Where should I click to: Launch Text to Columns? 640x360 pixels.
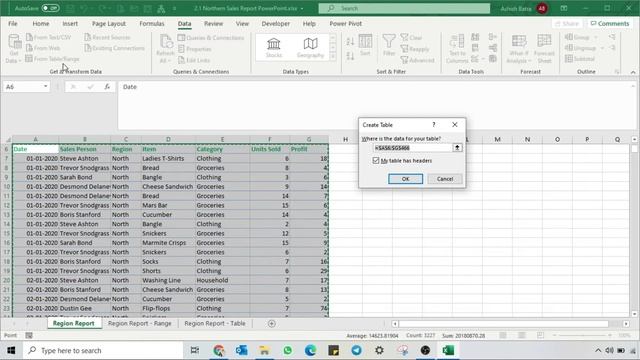pyautogui.click(x=457, y=49)
